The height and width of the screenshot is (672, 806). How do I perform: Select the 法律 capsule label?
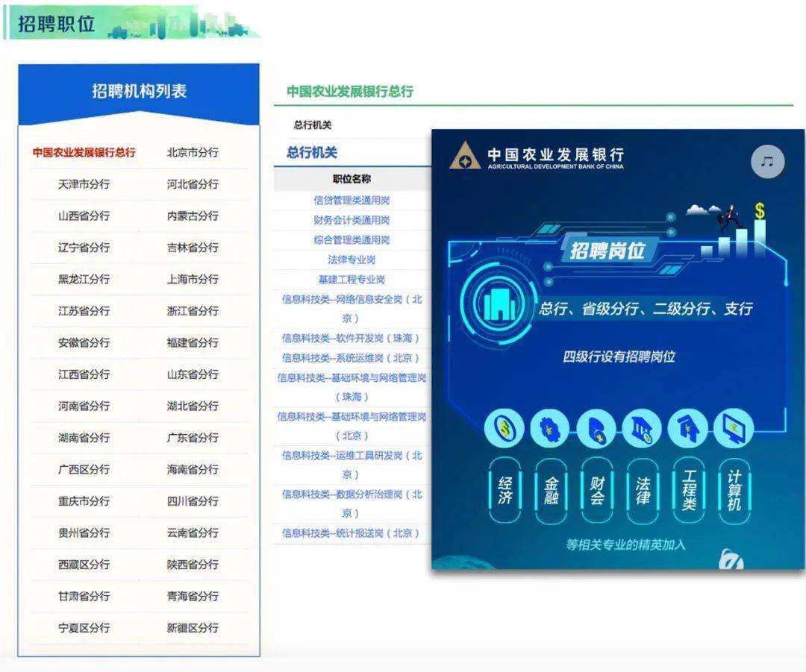tap(643, 491)
